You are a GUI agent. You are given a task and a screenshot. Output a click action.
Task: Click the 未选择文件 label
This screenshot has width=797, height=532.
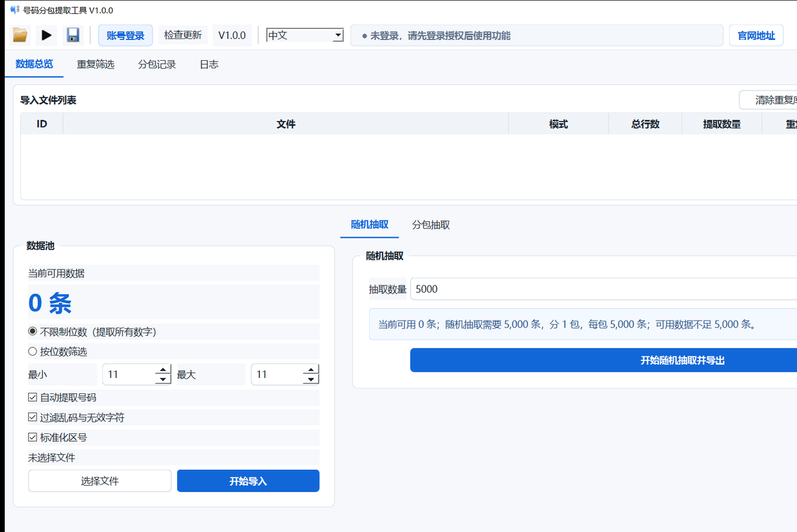coord(51,457)
